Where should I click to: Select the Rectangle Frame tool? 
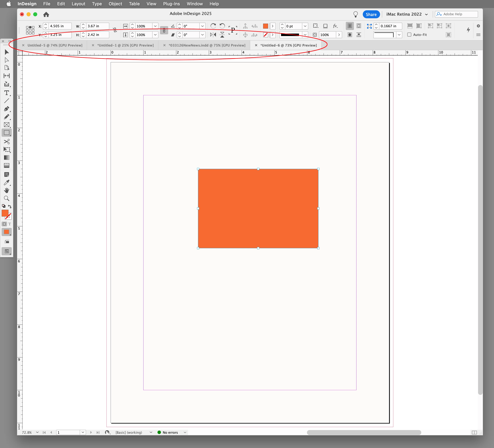pyautogui.click(x=7, y=125)
